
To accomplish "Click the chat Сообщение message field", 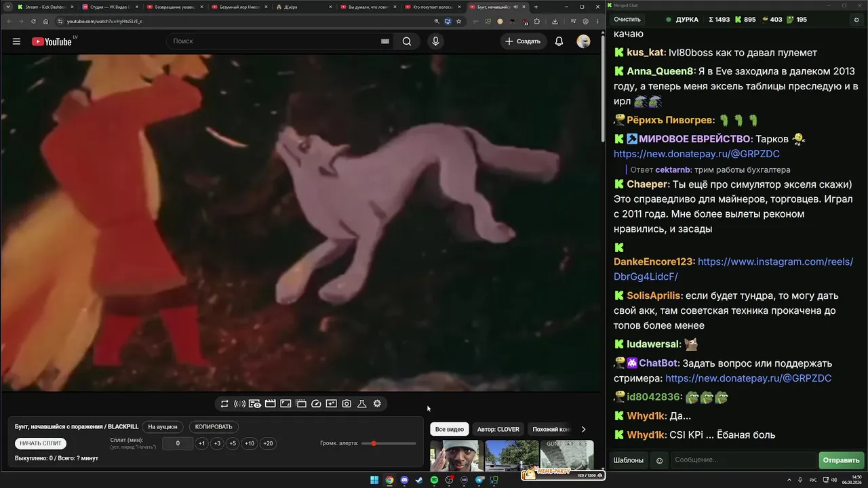I will [744, 460].
